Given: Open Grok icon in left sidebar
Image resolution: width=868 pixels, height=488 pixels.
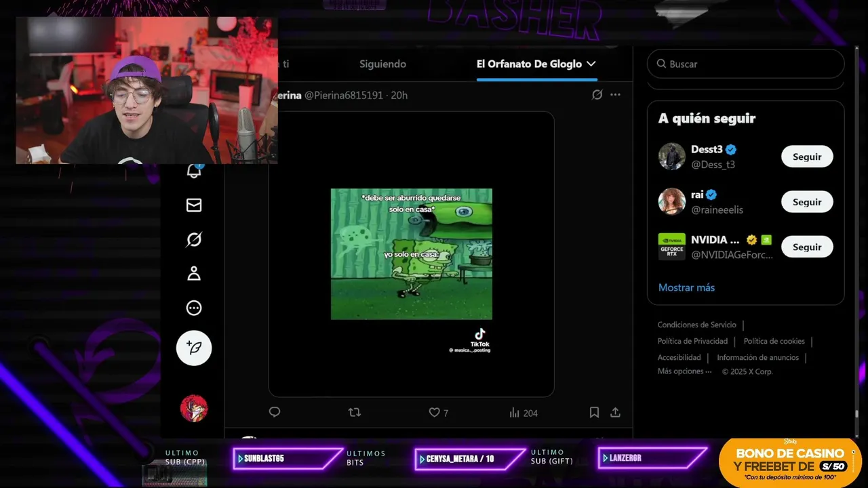Looking at the screenshot, I should click(194, 239).
